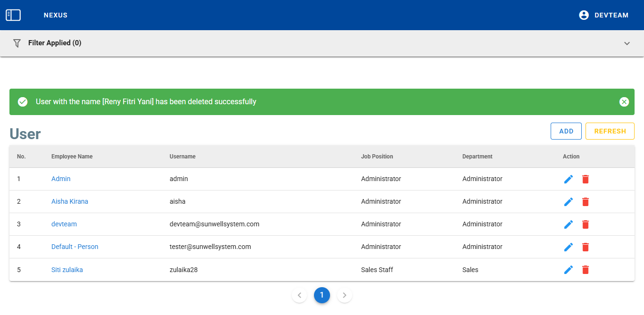The height and width of the screenshot is (315, 644).
Task: Click edit pencil for Aisha Kirana
Action: 569,202
